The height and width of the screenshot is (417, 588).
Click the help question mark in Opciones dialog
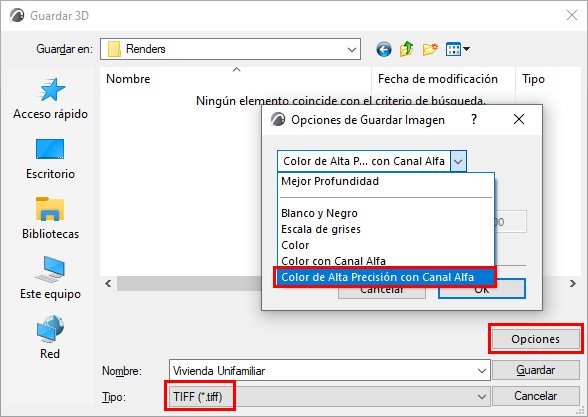click(x=474, y=120)
